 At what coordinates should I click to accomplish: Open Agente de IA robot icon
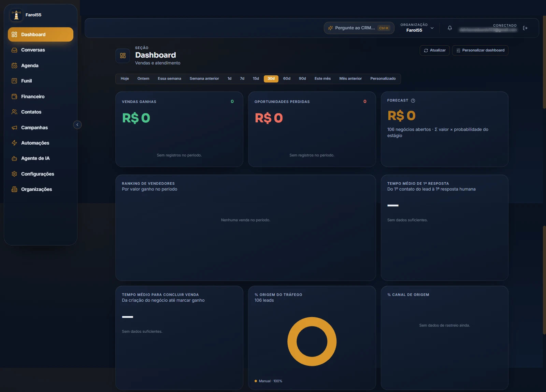pos(14,159)
